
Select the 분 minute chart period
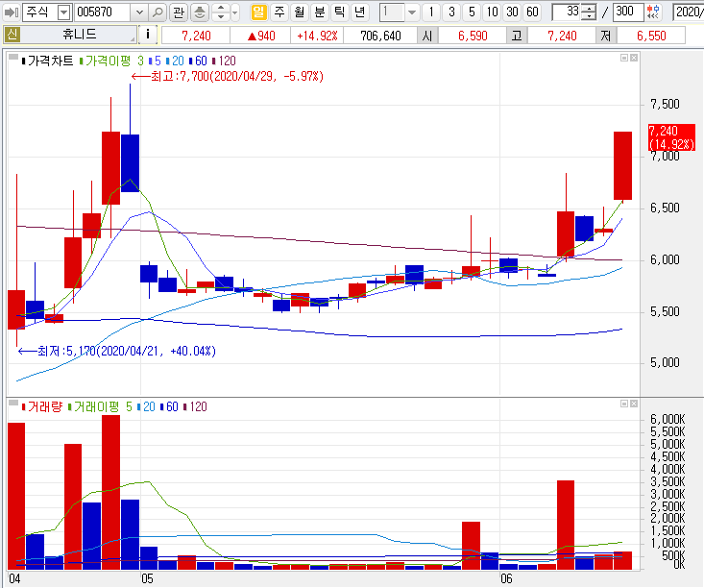click(x=319, y=12)
